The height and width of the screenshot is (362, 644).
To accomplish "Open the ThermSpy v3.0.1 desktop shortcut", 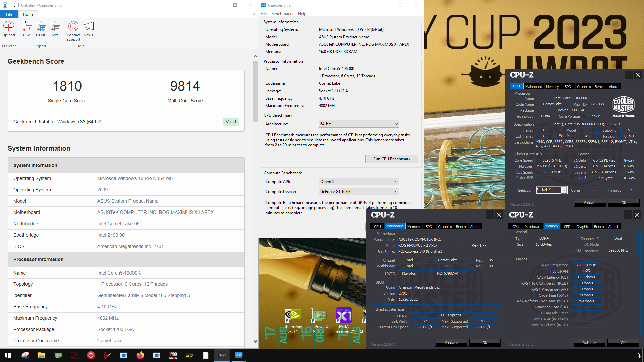I will (293, 321).
